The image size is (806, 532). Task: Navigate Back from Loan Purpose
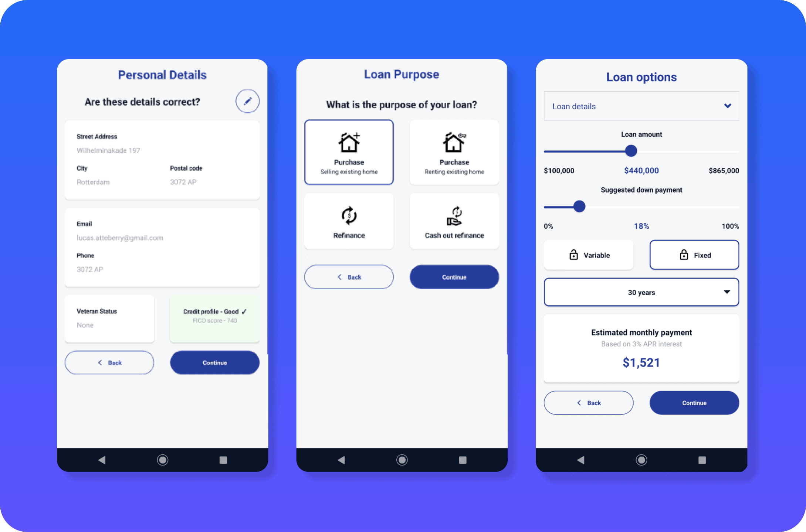(x=349, y=276)
